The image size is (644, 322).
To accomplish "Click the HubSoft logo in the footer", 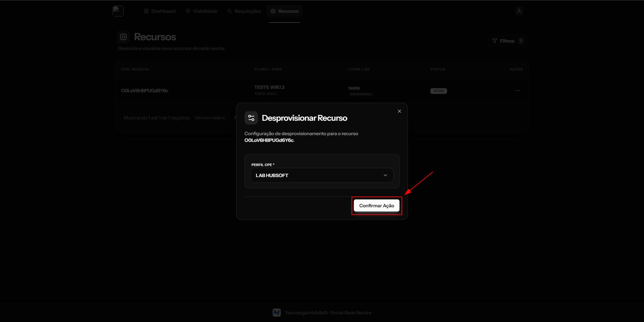I will 277,313.
